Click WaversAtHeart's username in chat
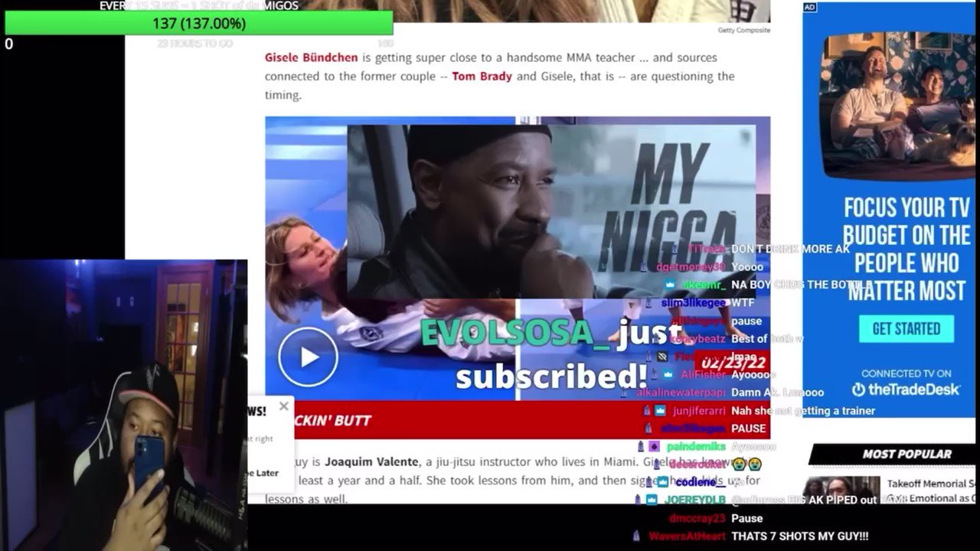This screenshot has width=980, height=551. pyautogui.click(x=687, y=536)
